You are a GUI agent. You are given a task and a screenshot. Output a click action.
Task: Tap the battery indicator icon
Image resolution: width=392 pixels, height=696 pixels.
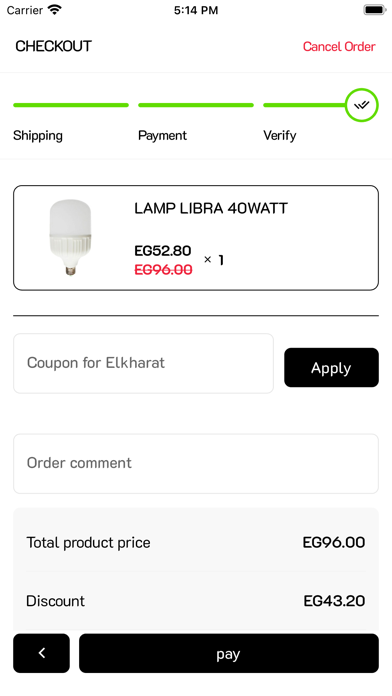375,10
